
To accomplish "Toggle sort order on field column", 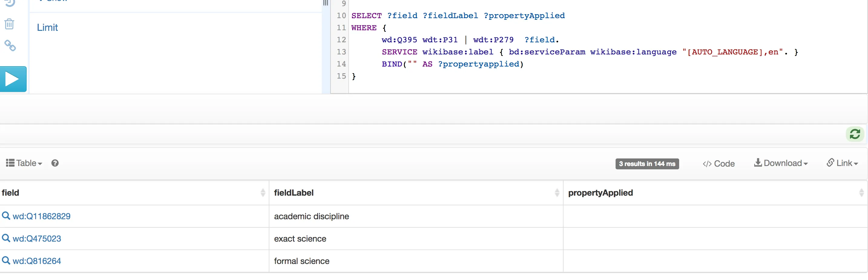I will 263,193.
